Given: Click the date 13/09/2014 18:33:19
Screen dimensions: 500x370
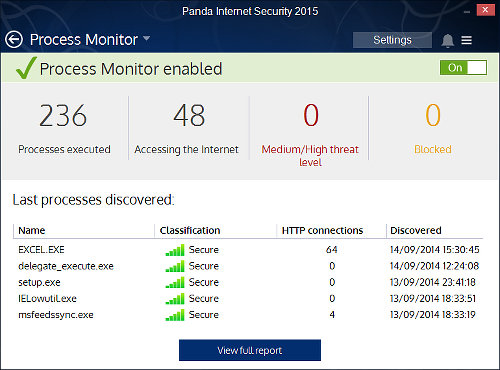Looking at the screenshot, I should (433, 315).
